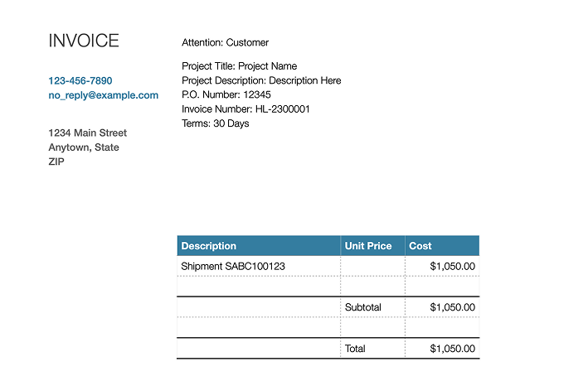Select the Cost column header
Image resolution: width=588 pixels, height=381 pixels.
tap(420, 246)
